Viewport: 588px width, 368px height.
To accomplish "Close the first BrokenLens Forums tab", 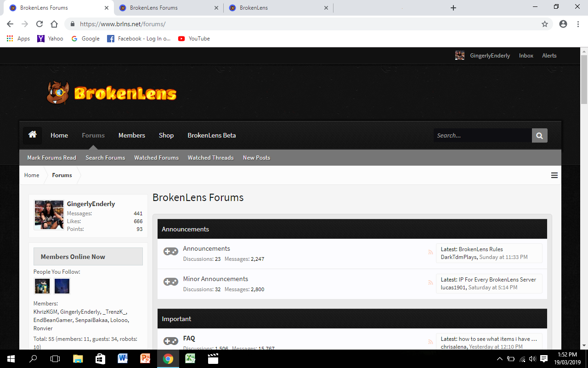I will pos(107,8).
